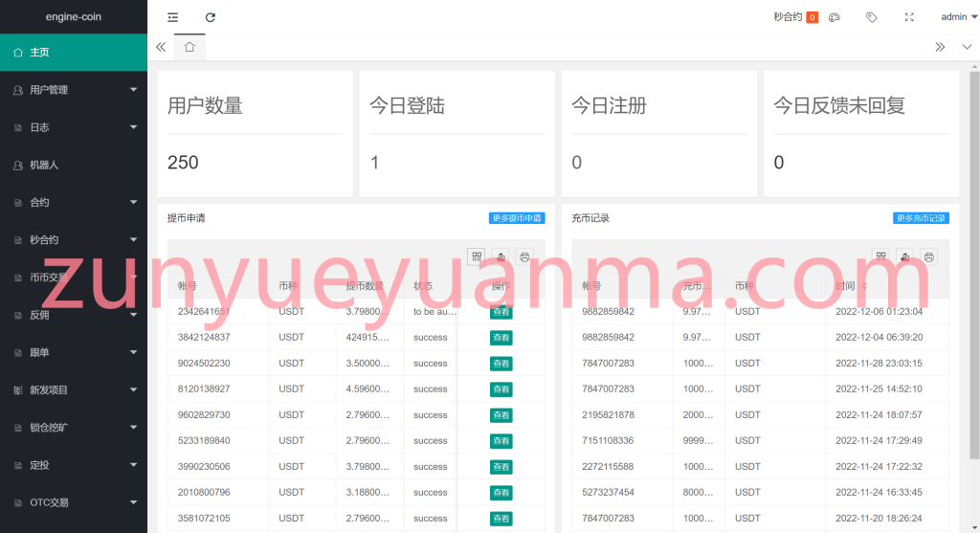
Task: Select deposit account 7151108336
Action: [x=608, y=440]
